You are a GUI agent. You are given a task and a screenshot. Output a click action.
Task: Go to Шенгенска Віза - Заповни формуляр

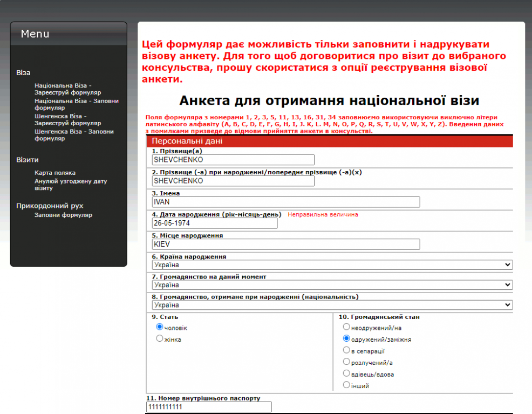coord(74,135)
